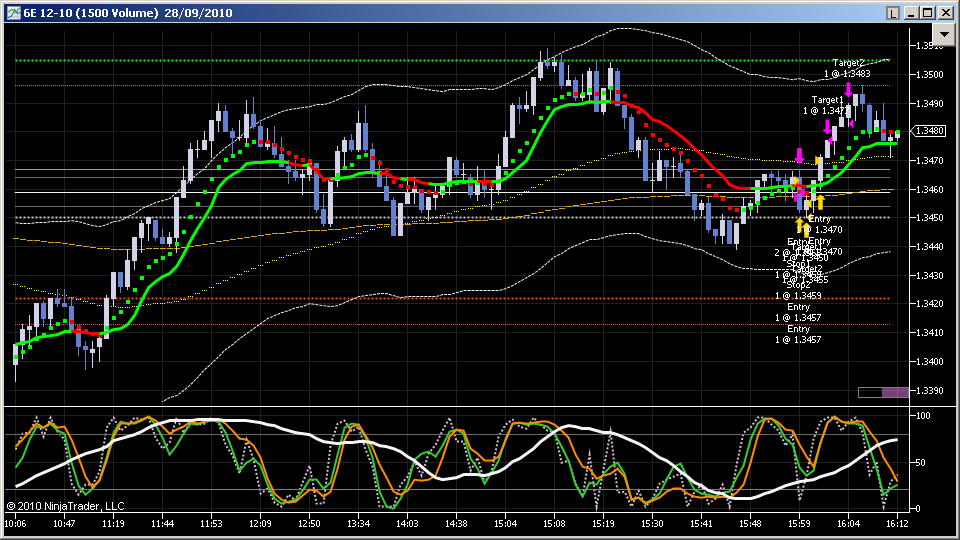Click the 1.3470 price axis label
960x540 pixels.
(x=929, y=160)
